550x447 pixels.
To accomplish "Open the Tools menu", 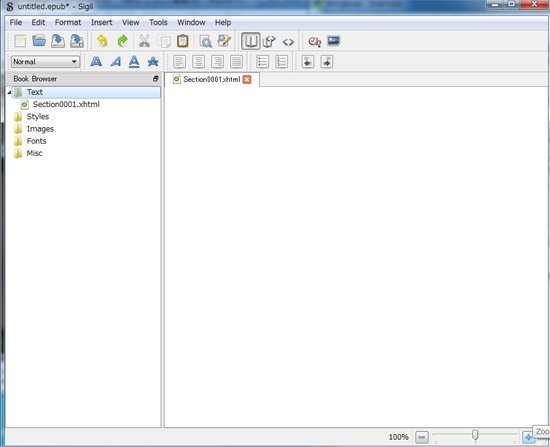I will [x=158, y=22].
